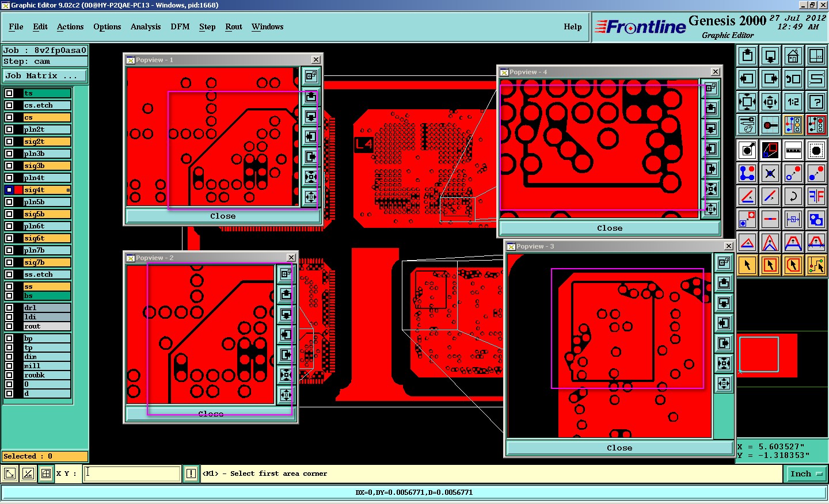Click the dimension-arrows resize icon

[x=793, y=219]
